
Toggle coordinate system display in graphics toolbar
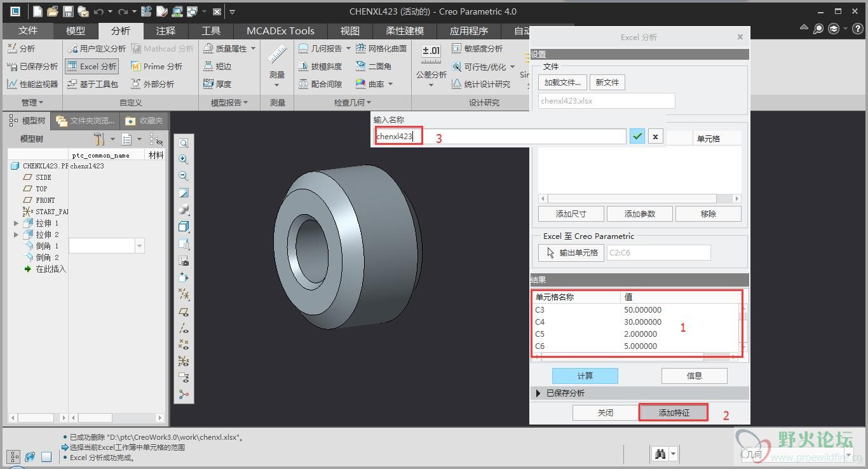click(x=184, y=361)
